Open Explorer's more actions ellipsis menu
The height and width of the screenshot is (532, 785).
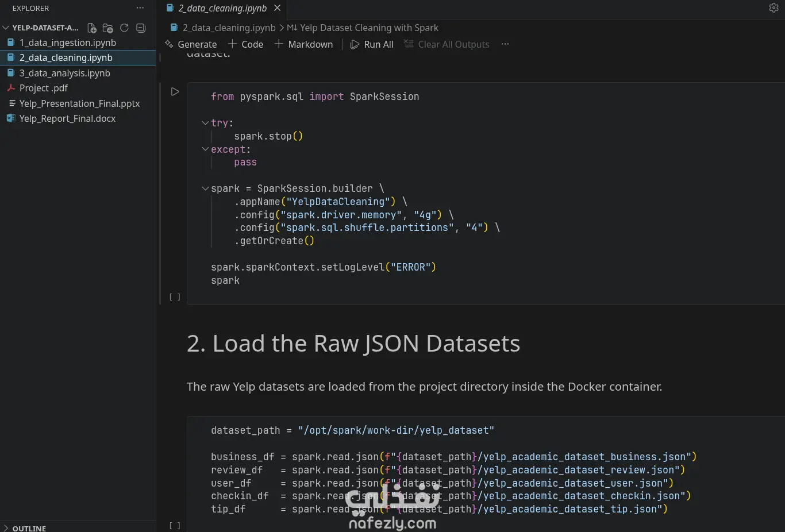[x=140, y=8]
